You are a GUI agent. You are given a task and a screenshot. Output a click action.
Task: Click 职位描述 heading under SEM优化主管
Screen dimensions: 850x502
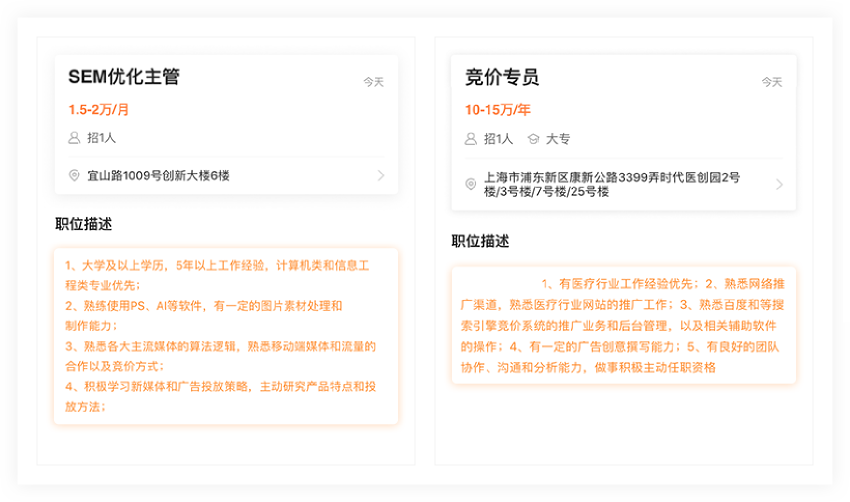83,224
